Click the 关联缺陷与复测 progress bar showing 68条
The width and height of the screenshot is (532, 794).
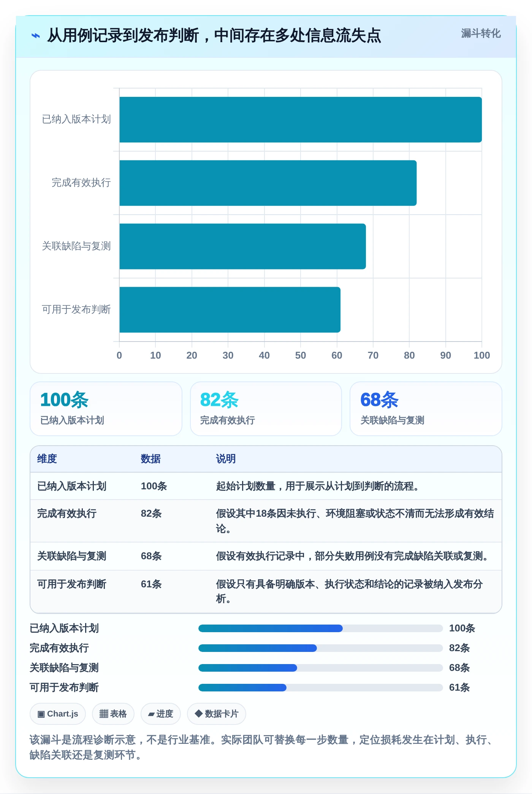(320, 668)
